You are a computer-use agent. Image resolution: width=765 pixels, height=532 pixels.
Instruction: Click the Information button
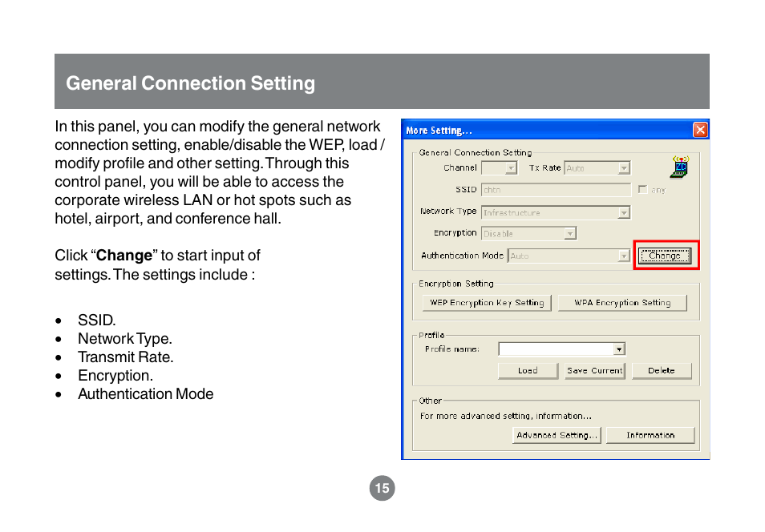tap(650, 435)
